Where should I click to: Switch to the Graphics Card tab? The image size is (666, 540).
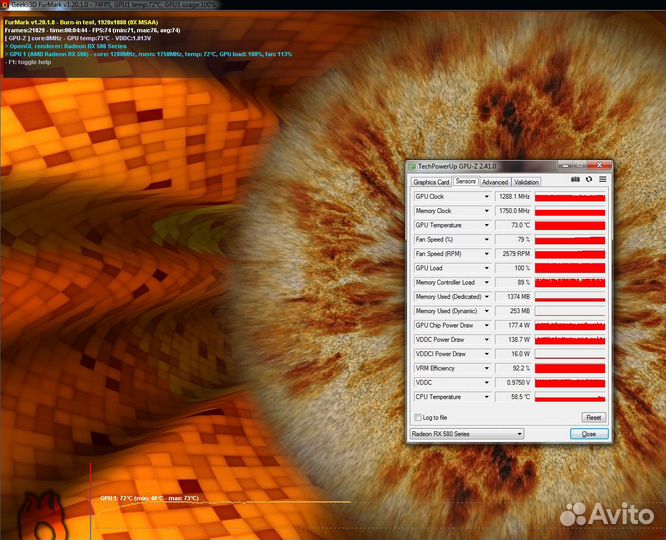pos(431,182)
